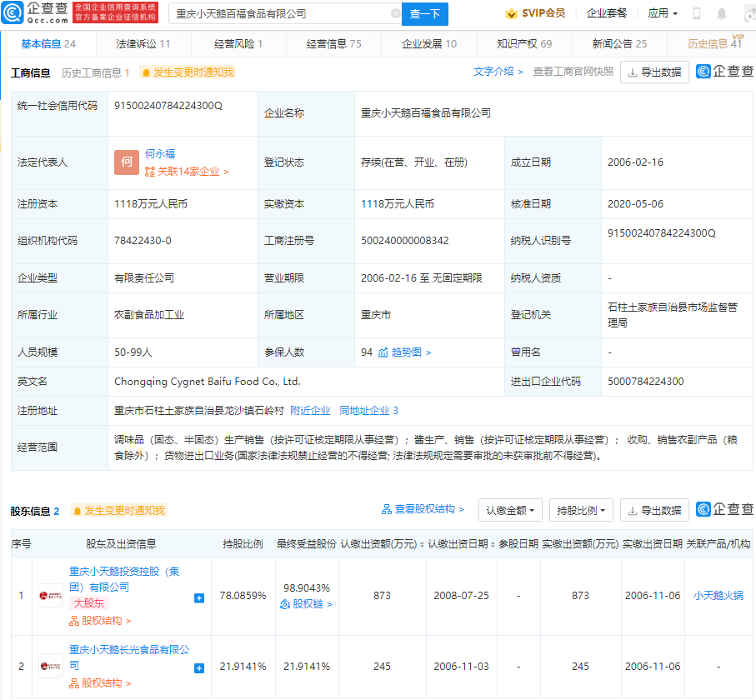Open logo thumbnail of 重庆小天鹅投资控股

tap(51, 596)
